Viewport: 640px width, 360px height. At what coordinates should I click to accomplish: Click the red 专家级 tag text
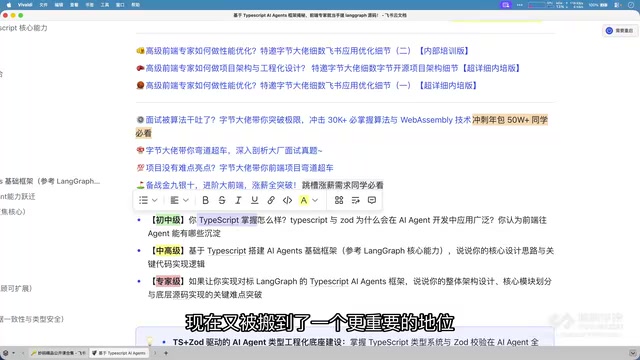pyautogui.click(x=168, y=281)
